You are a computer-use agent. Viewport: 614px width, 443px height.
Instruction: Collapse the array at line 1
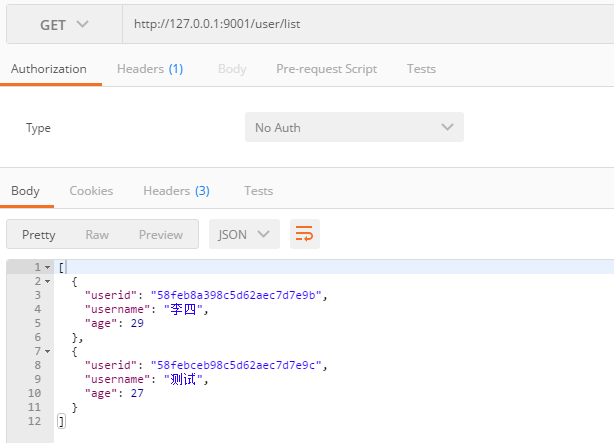[x=47, y=267]
